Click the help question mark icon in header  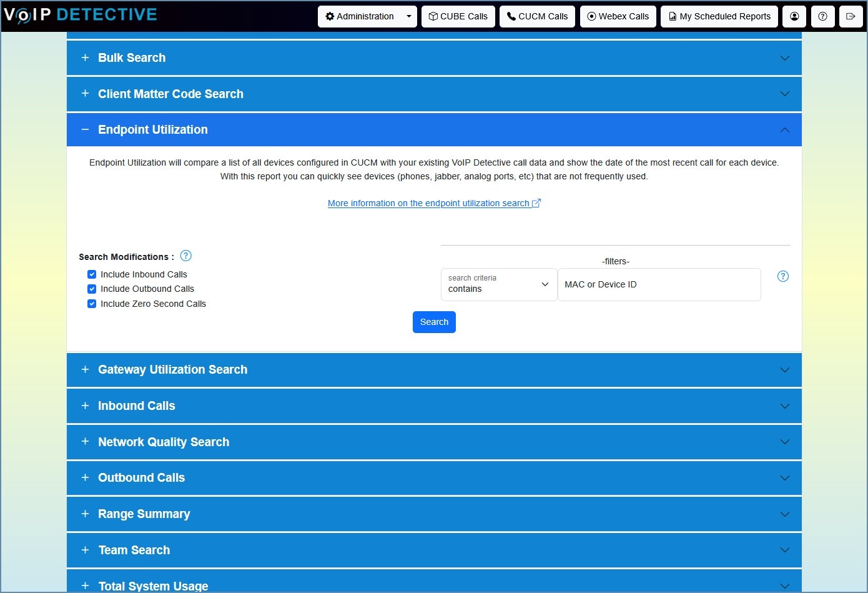822,17
